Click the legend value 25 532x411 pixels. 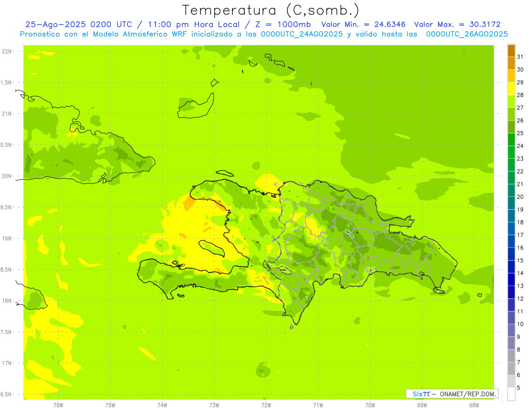tap(520, 133)
